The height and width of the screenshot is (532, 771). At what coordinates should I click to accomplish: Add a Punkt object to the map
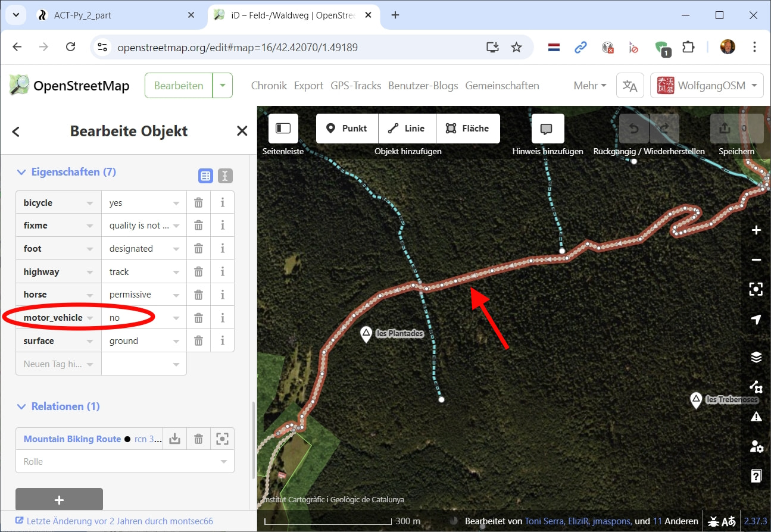(x=347, y=129)
